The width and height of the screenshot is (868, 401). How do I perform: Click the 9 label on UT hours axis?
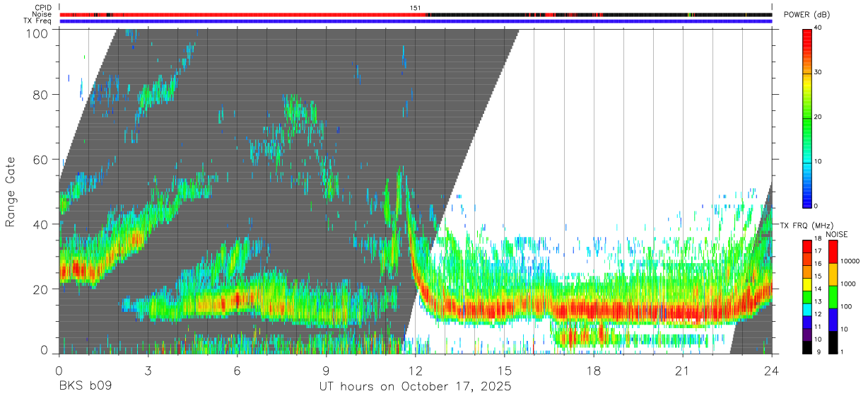click(326, 371)
